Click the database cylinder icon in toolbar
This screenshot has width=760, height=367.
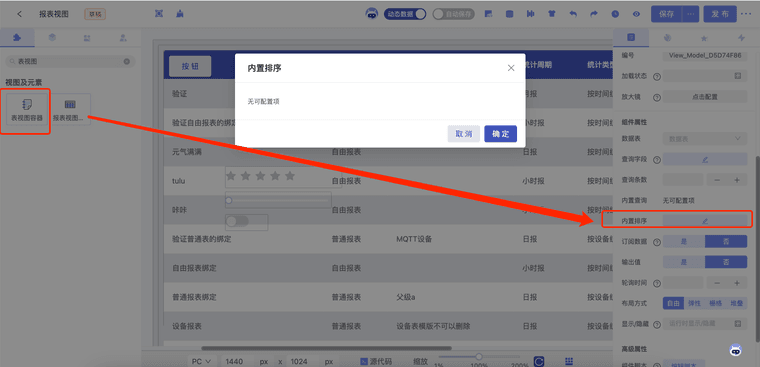point(509,14)
